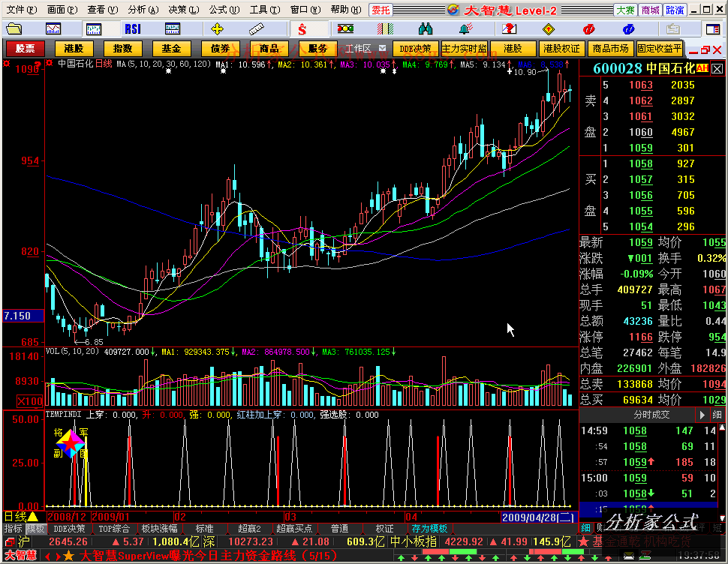The width and height of the screenshot is (728, 564).
Task: Click the gold star before SuperView news
Action: [68, 555]
